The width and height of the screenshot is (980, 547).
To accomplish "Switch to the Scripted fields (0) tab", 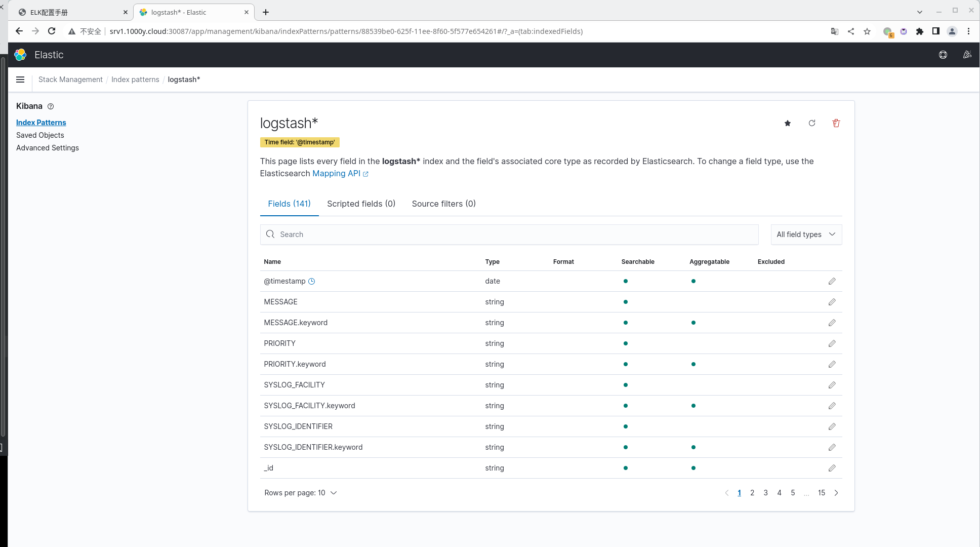I will coord(361,204).
